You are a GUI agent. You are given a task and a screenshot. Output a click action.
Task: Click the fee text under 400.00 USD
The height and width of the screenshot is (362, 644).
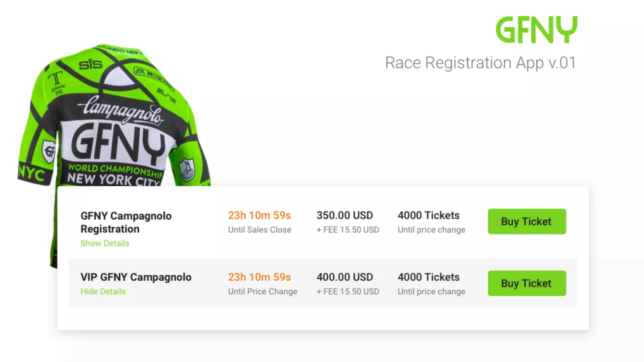pyautogui.click(x=348, y=291)
